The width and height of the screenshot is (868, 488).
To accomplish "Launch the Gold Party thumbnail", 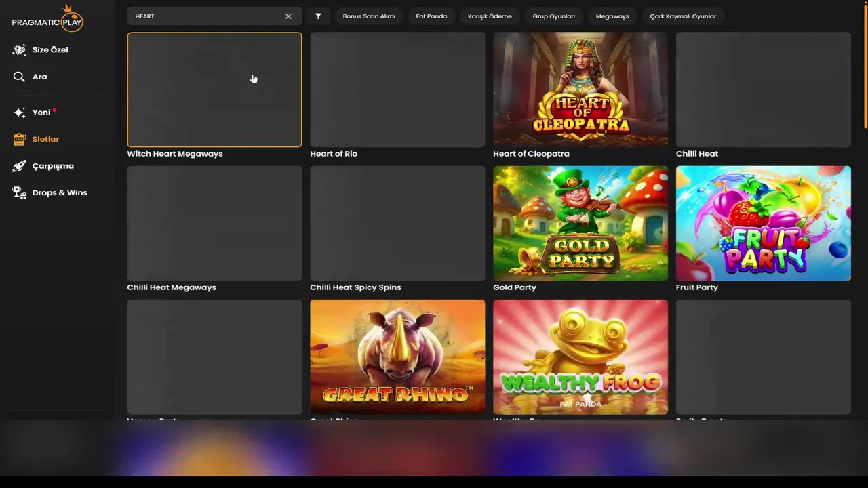I will click(x=580, y=223).
